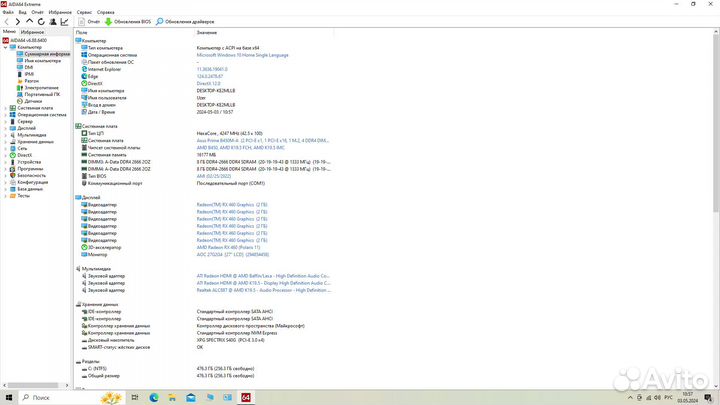Open the Справка menu
The height and width of the screenshot is (405, 720).
coord(106,12)
